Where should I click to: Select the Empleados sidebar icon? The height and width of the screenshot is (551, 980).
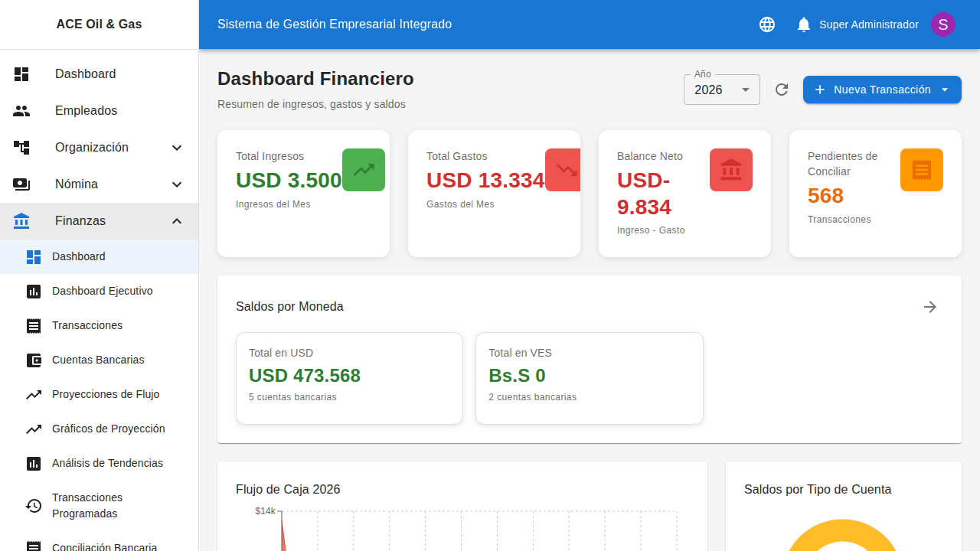[x=21, y=110]
